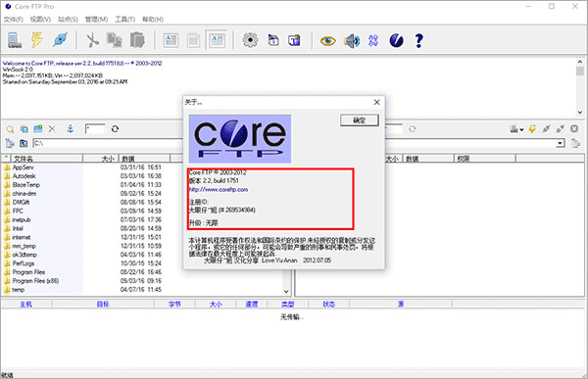Click the Copy documents toolbar icon
The height and width of the screenshot is (379, 588).
coord(114,40)
